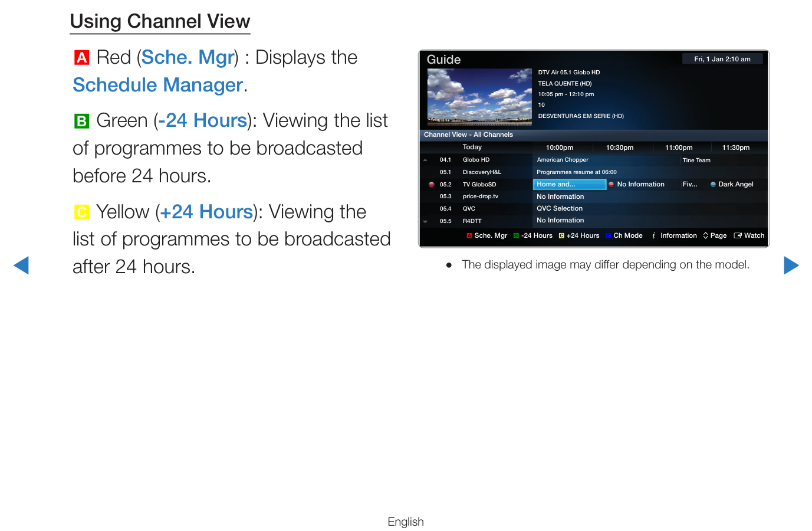
Task: Click Sche. Mgr in the guide footer
Action: pos(491,235)
